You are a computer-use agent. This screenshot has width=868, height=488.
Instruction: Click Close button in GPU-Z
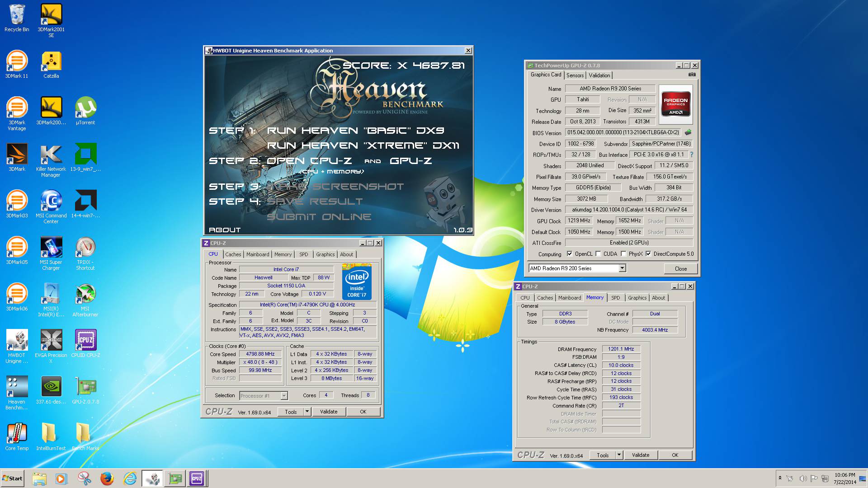pyautogui.click(x=681, y=268)
